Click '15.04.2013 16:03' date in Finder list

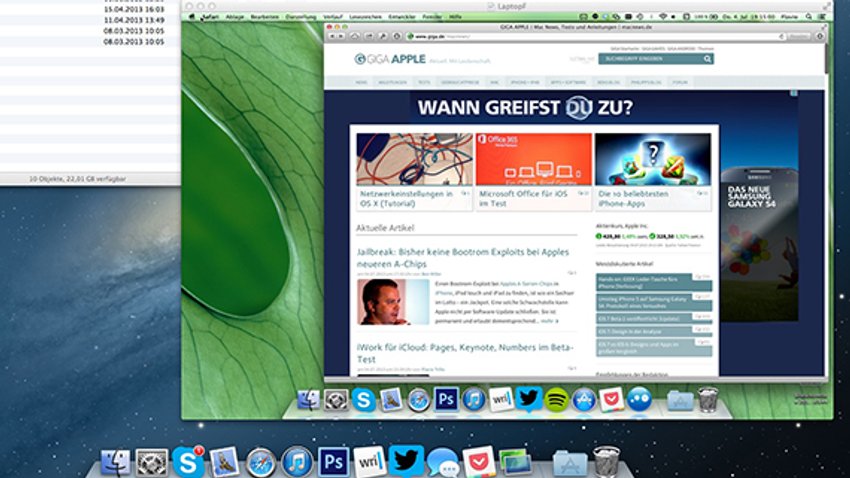click(x=134, y=9)
